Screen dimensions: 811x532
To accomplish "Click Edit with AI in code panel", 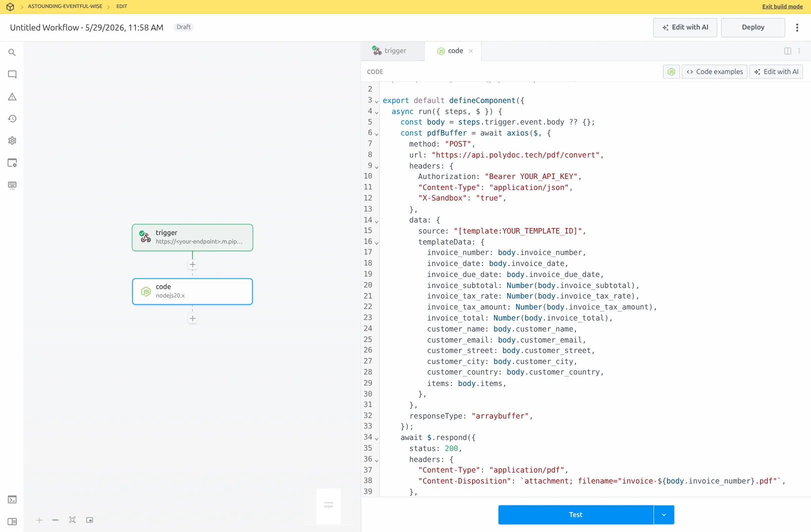I will tap(776, 71).
